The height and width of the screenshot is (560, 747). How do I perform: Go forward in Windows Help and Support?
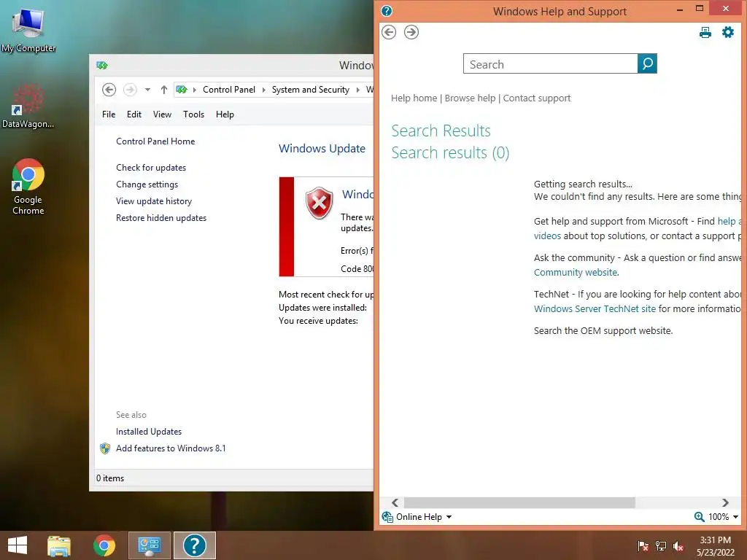point(411,32)
